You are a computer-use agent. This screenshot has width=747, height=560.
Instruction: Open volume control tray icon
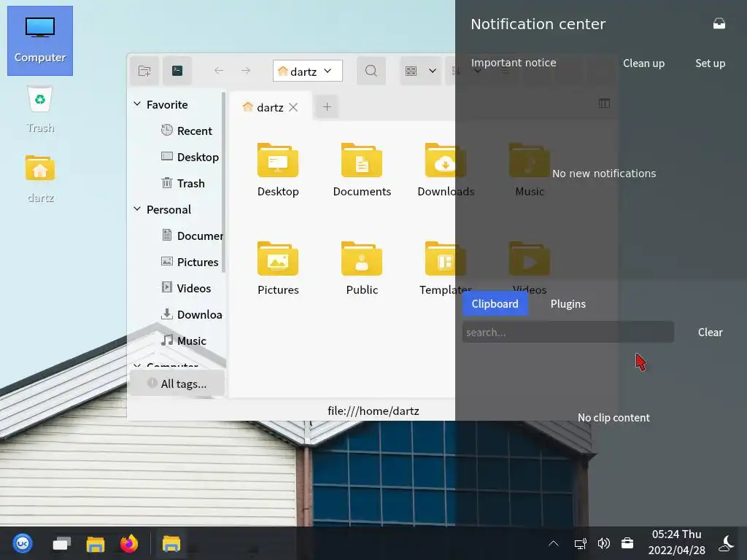(x=603, y=543)
